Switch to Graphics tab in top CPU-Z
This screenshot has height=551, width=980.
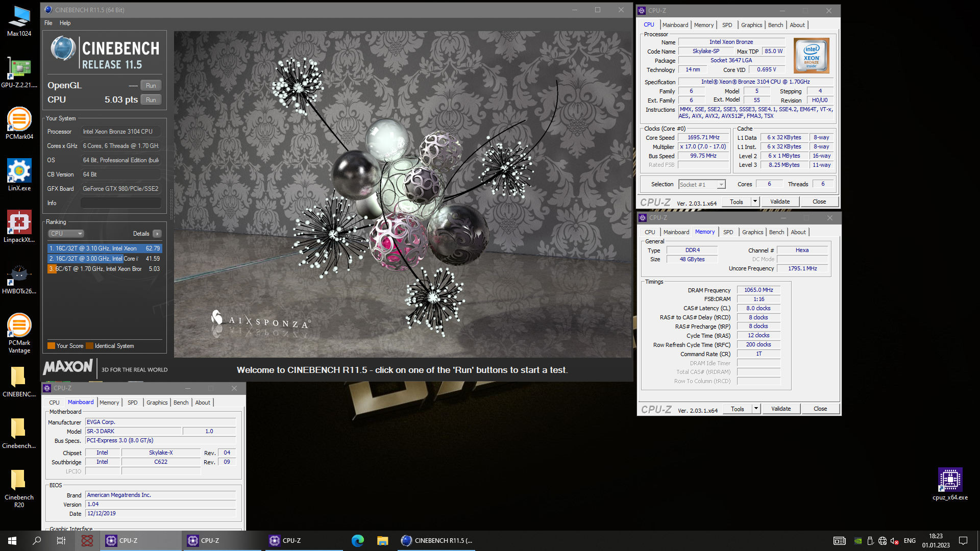[751, 25]
